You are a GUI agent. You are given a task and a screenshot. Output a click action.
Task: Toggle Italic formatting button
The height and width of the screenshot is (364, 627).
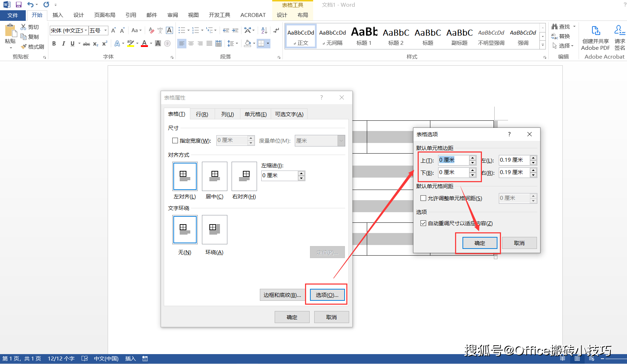[x=63, y=43]
